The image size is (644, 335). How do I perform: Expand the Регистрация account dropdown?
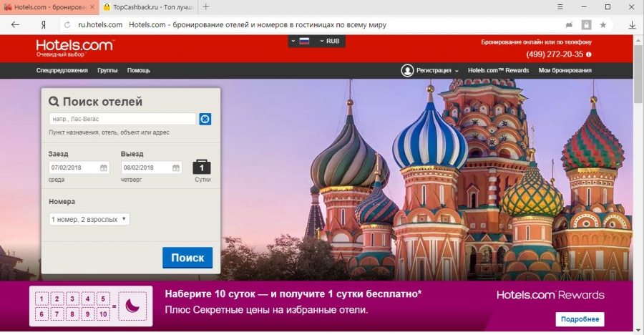tap(437, 70)
